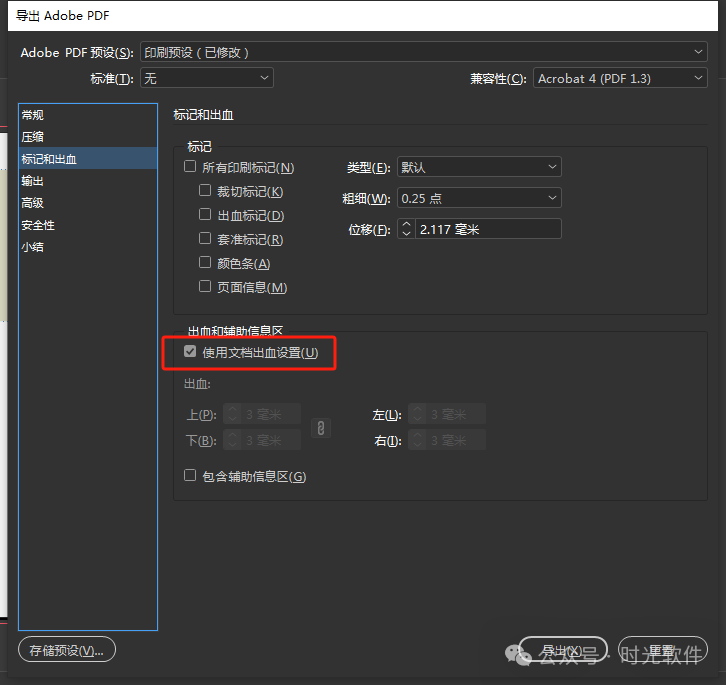
Task: Click the 位移 offset stepper arrows
Action: (406, 229)
